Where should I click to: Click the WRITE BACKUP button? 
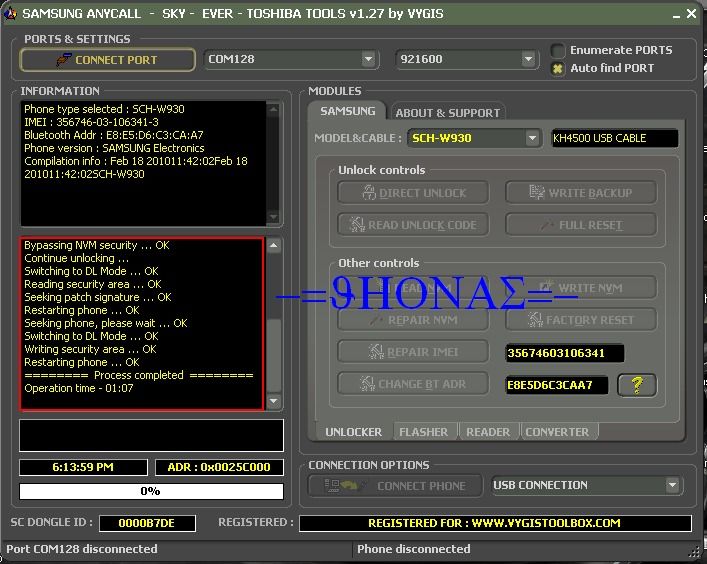coord(581,193)
